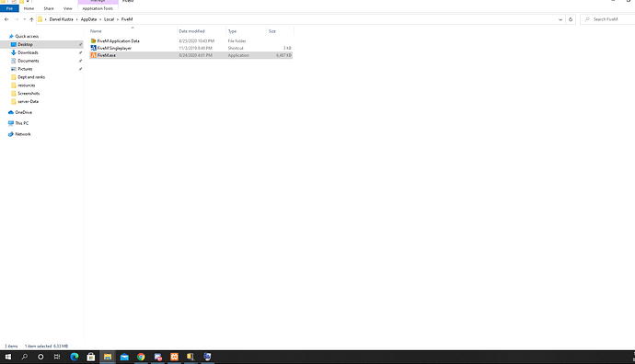The width and height of the screenshot is (635, 364).
Task: Open the FiveM Application Data folder icon
Action: coord(93,40)
